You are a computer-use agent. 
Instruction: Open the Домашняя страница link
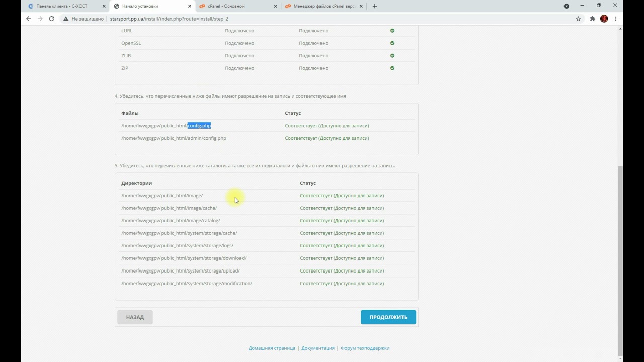pyautogui.click(x=272, y=348)
